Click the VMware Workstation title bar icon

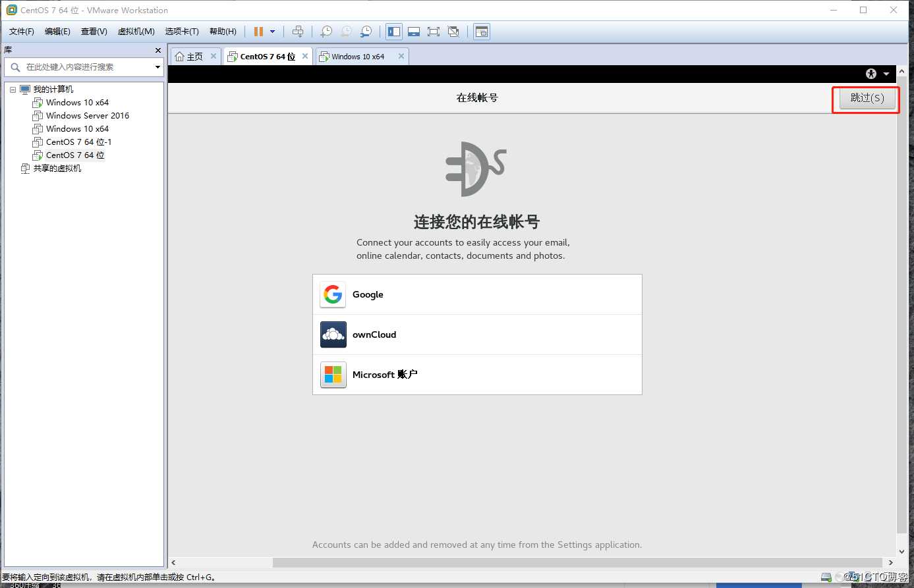point(11,10)
